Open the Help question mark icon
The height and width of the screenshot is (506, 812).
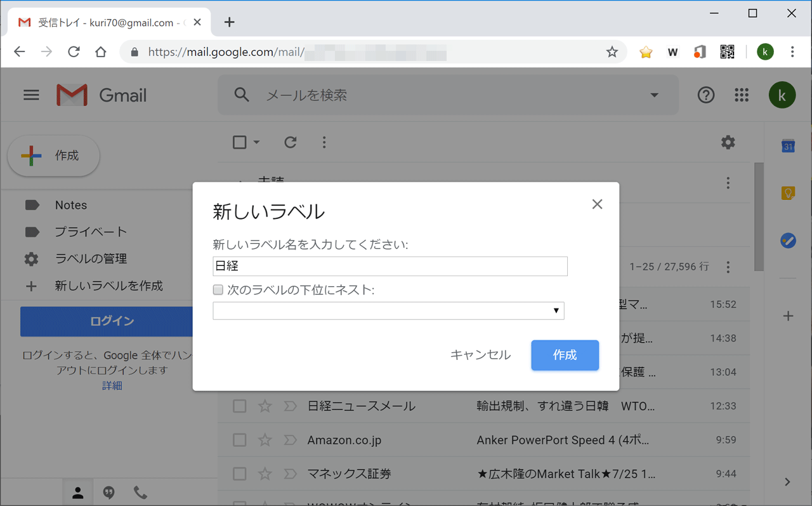[706, 95]
